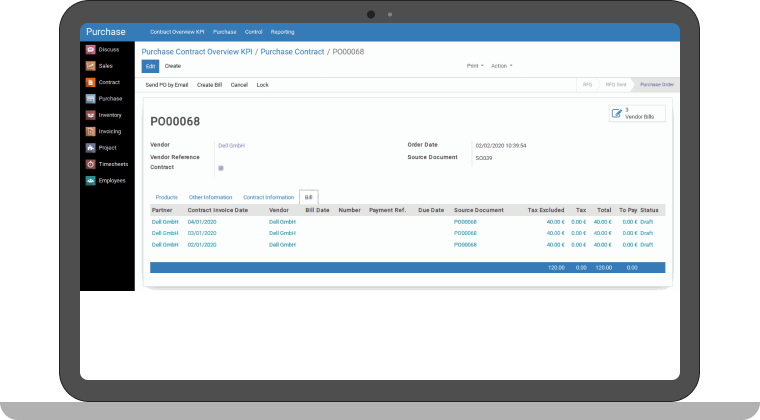The width and height of the screenshot is (760, 420).
Task: Open the Discuss app icon
Action: 91,49
